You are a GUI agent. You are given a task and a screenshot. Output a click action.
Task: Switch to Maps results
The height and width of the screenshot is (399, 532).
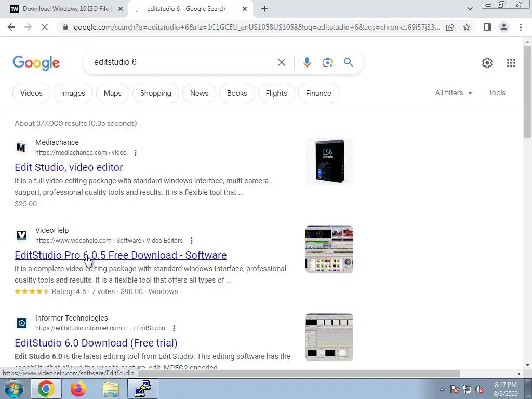point(113,93)
